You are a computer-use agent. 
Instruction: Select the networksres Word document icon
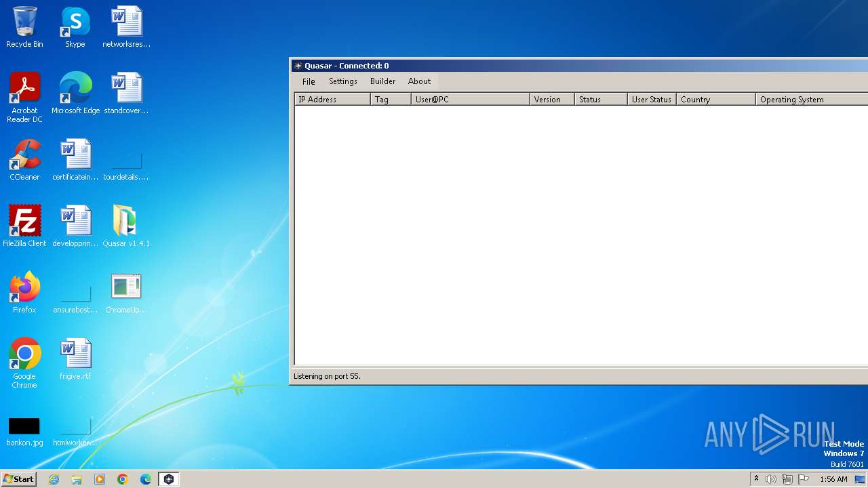(126, 27)
